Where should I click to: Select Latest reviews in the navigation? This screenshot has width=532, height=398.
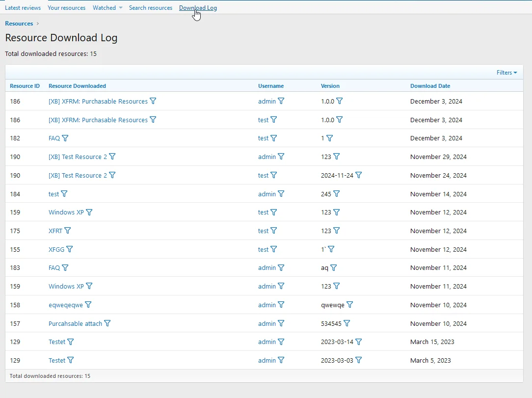coord(23,7)
